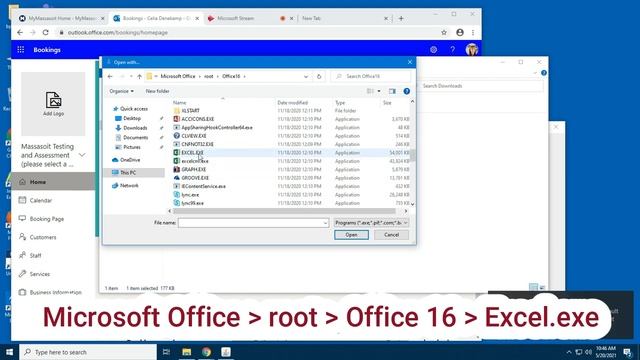This screenshot has height=360, width=640.
Task: Toggle the preview pane icon
Action: (x=392, y=91)
